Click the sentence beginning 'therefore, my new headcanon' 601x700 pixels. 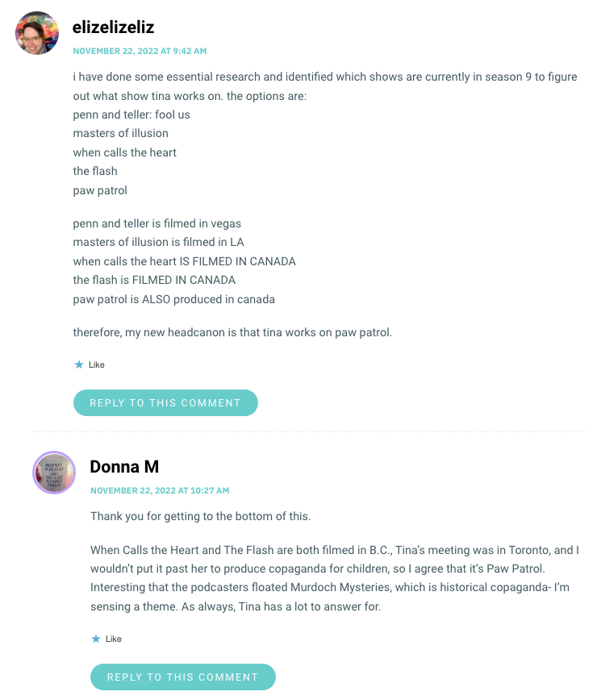[232, 332]
